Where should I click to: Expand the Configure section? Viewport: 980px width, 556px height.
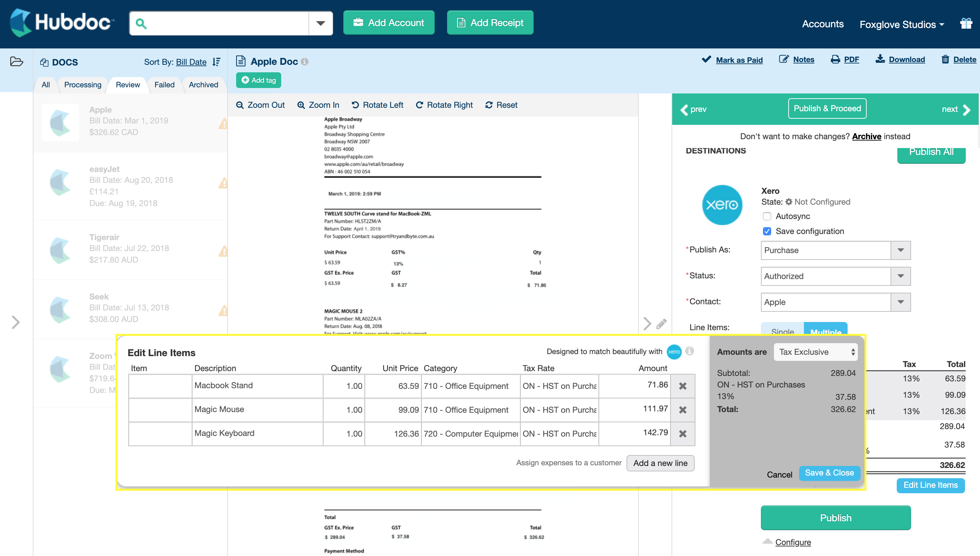click(793, 542)
